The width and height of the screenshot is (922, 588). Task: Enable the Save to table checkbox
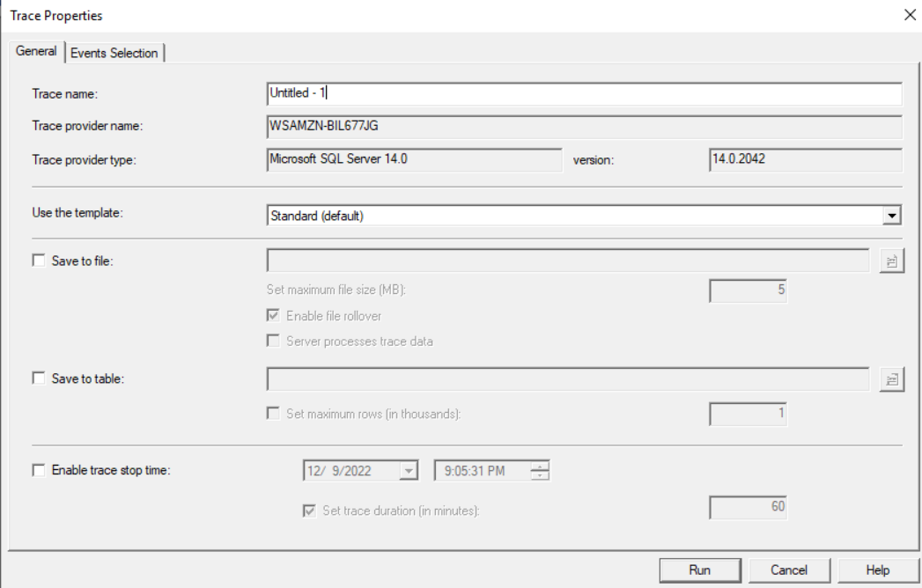39,379
